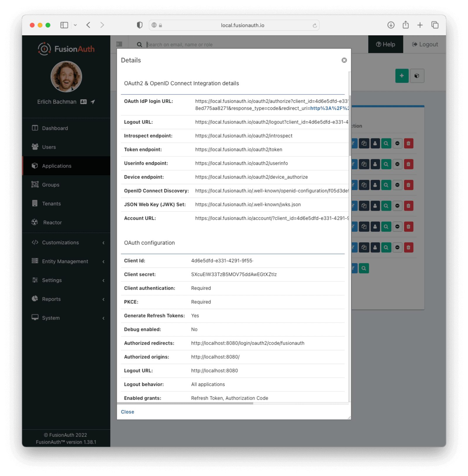The image size is (468, 476).
Task: Go to the Users section
Action: pos(66,147)
